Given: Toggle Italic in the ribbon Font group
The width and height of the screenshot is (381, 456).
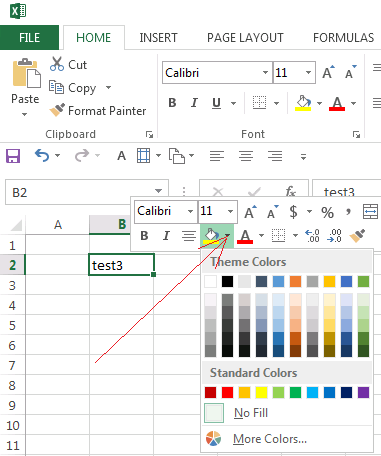Looking at the screenshot, I should coord(194,103).
